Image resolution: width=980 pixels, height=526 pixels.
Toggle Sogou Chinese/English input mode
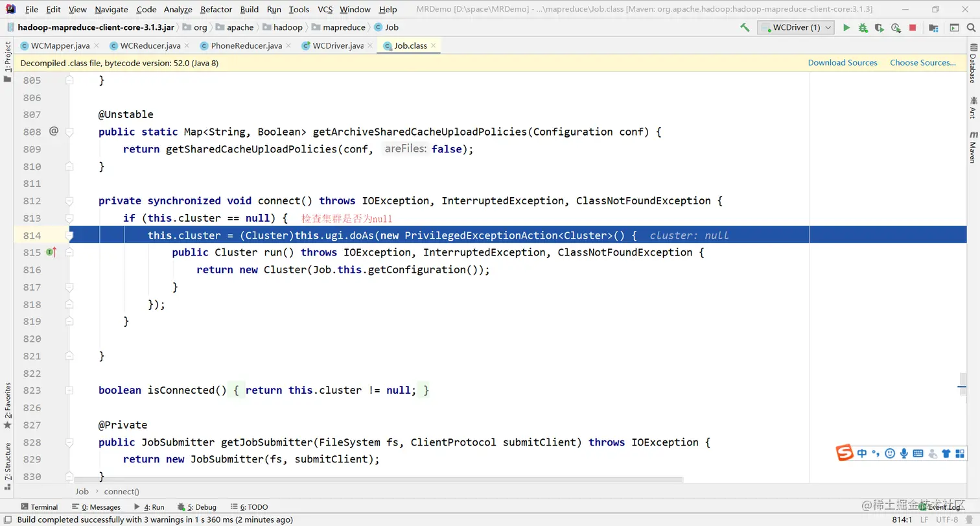coord(862,453)
